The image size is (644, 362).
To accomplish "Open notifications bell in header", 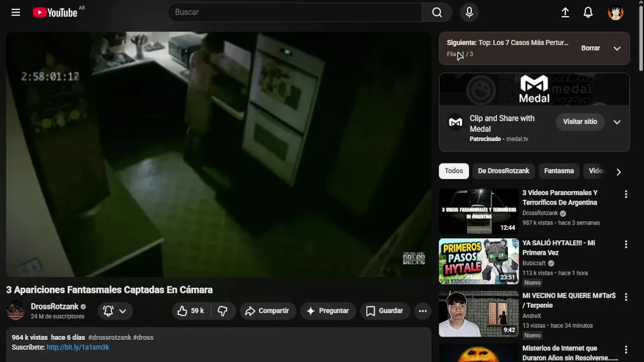I will [x=588, y=13].
